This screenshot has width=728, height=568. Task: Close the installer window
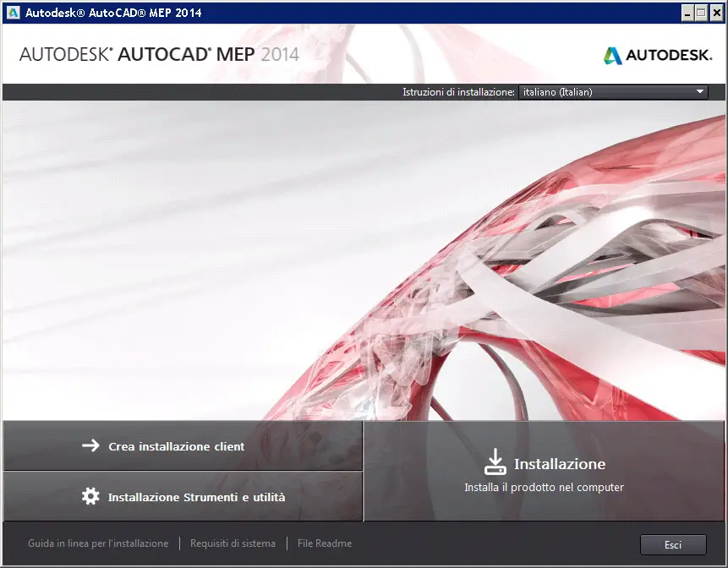click(x=716, y=13)
